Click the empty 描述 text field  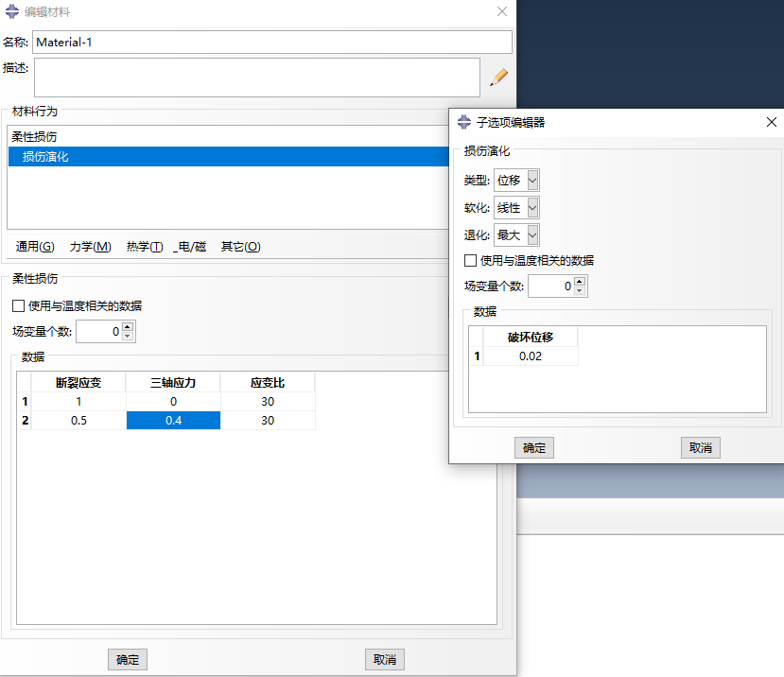tap(257, 78)
